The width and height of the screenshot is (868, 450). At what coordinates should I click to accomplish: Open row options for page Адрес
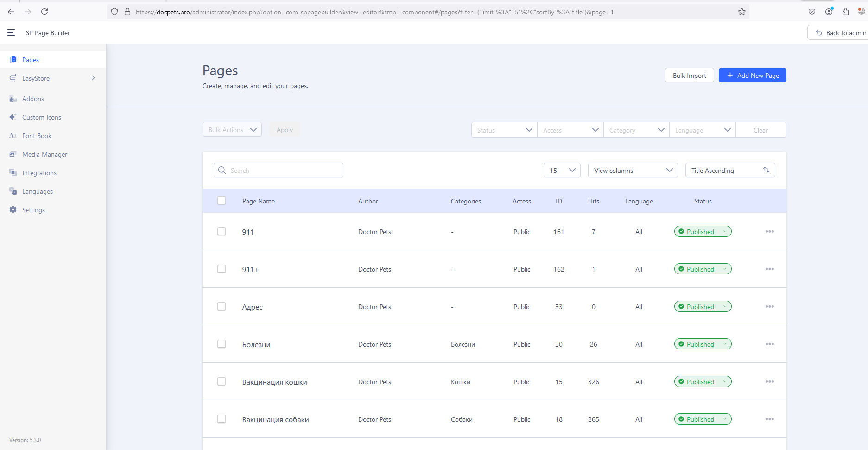770,306
